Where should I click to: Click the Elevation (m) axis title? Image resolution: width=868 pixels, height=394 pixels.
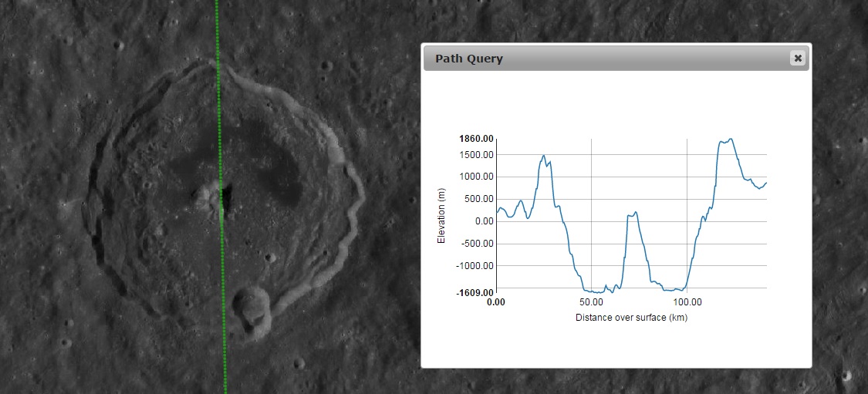(441, 216)
